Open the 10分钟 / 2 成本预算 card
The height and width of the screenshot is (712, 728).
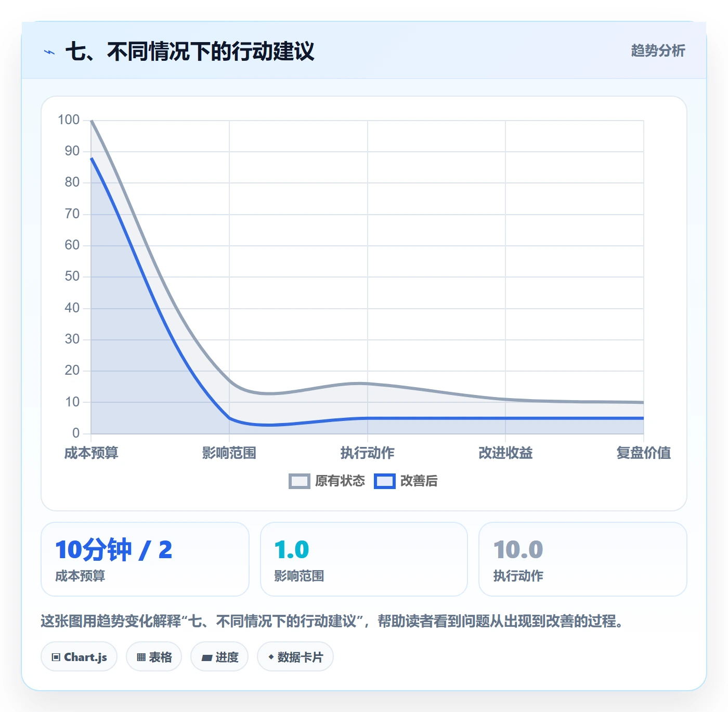point(145,559)
